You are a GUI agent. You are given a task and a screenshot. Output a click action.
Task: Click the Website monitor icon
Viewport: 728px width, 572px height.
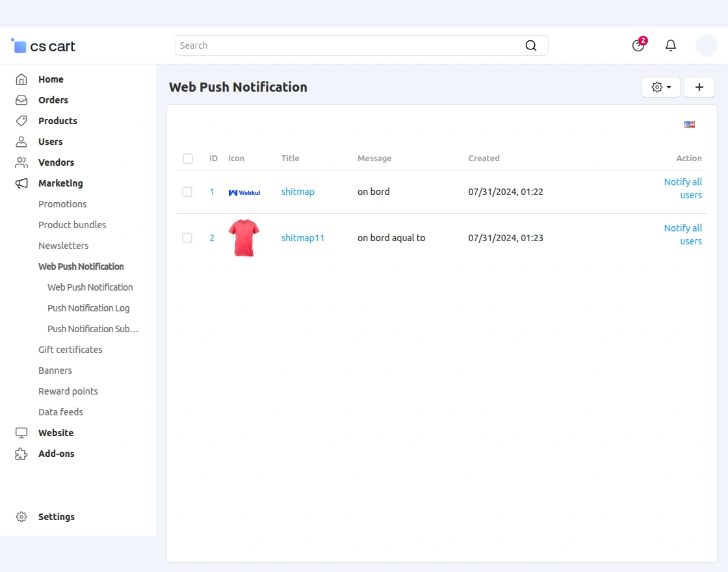point(21,433)
